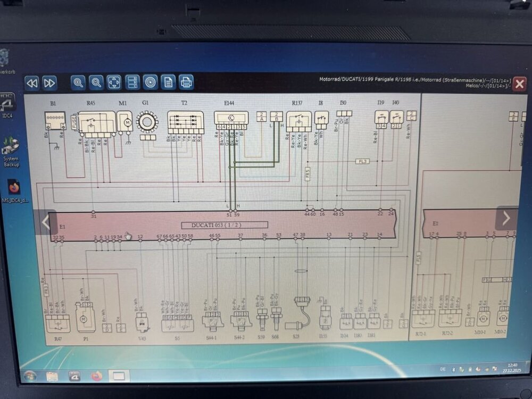Show the next diagram page arrow

506,218
